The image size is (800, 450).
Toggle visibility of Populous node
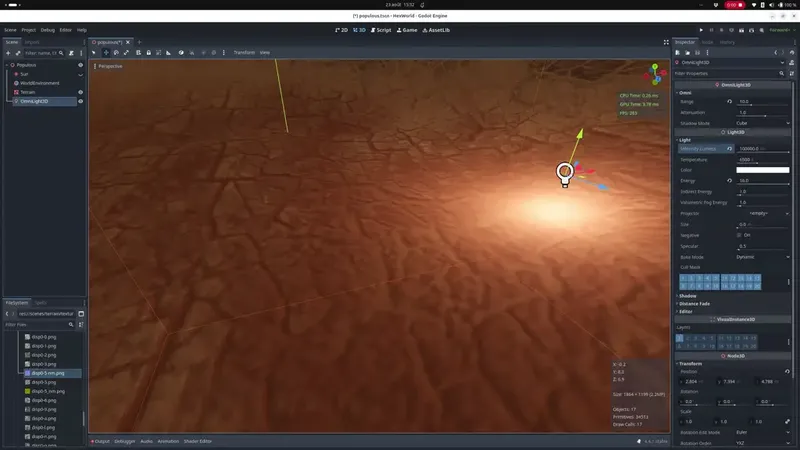[81, 65]
